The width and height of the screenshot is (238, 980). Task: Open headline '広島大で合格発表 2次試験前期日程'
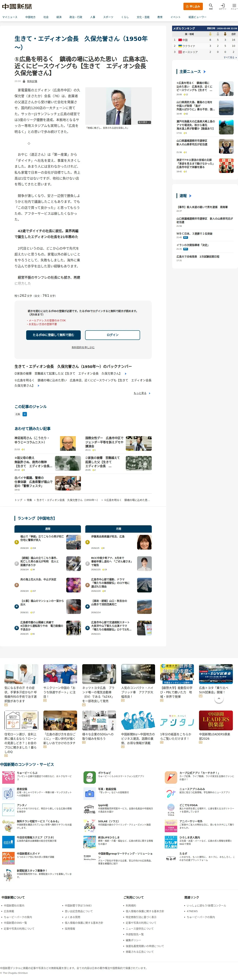pos(198,256)
